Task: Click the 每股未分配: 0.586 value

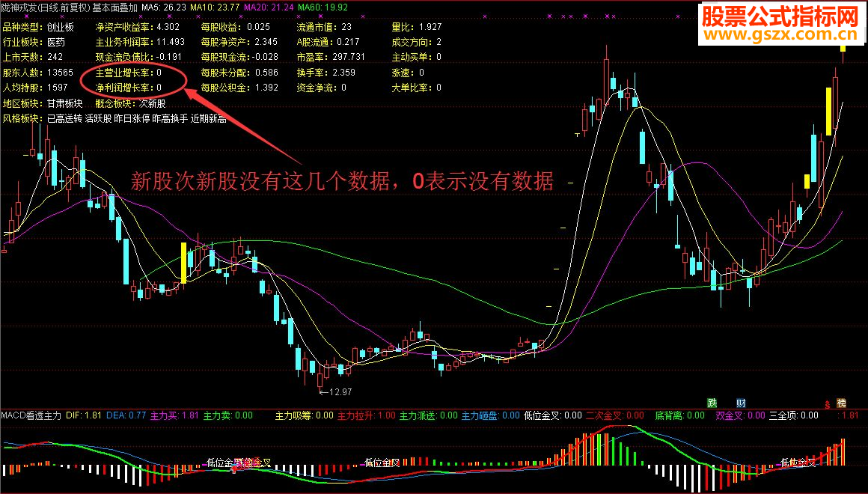Action: [239, 72]
